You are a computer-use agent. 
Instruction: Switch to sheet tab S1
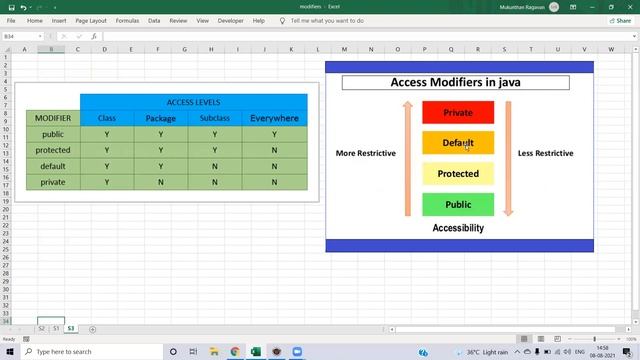[56, 329]
